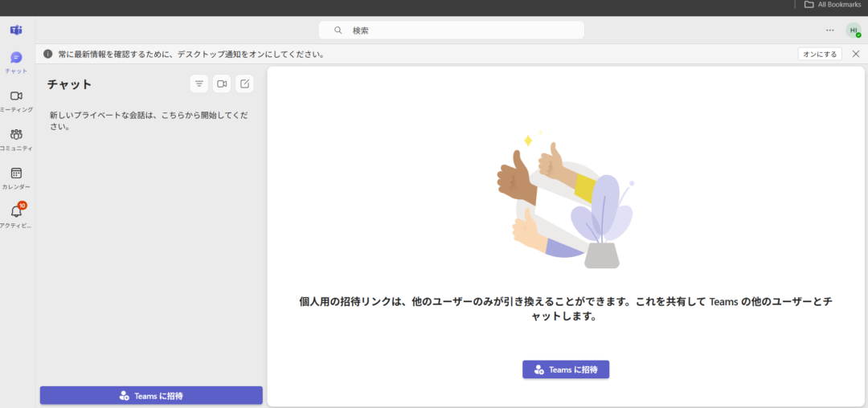Open the ミーティング sidebar section
Viewport: 868px width, 408px height.
(x=17, y=101)
